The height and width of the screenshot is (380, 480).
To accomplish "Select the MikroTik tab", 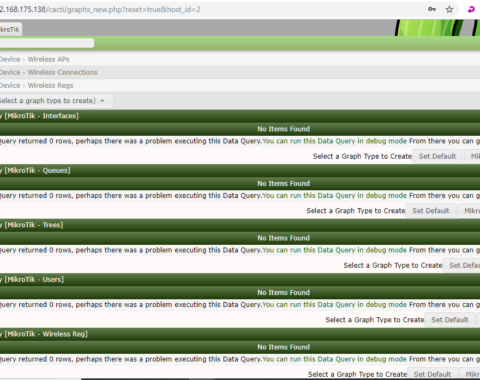I will pyautogui.click(x=10, y=29).
